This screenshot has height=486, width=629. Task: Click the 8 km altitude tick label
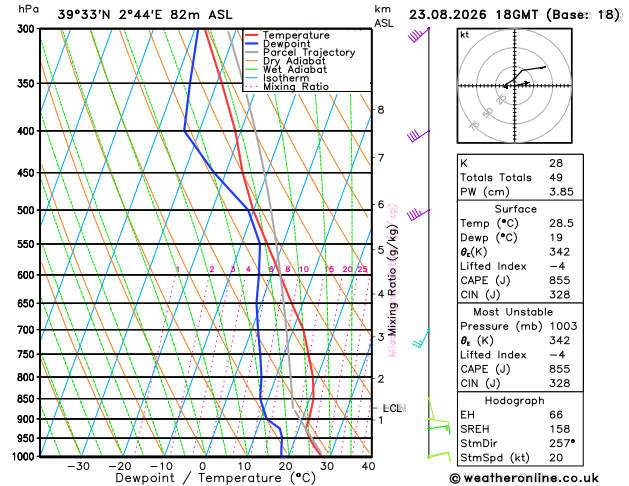(x=381, y=109)
